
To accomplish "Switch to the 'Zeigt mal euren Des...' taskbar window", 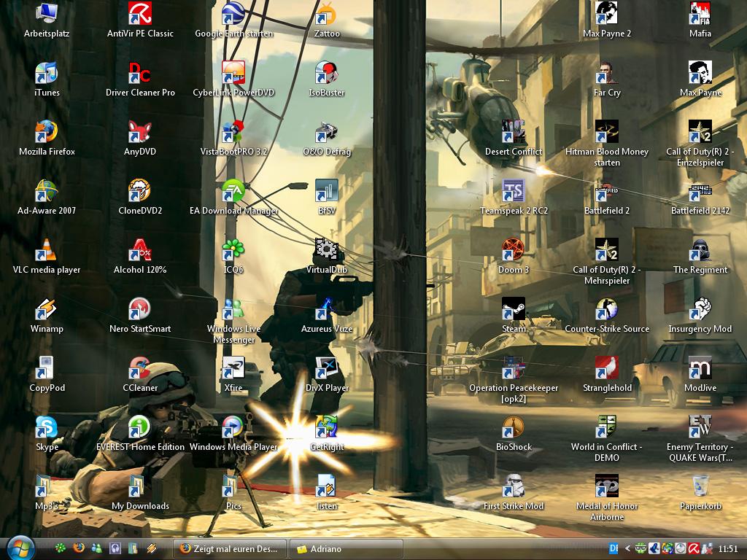I will (x=230, y=549).
